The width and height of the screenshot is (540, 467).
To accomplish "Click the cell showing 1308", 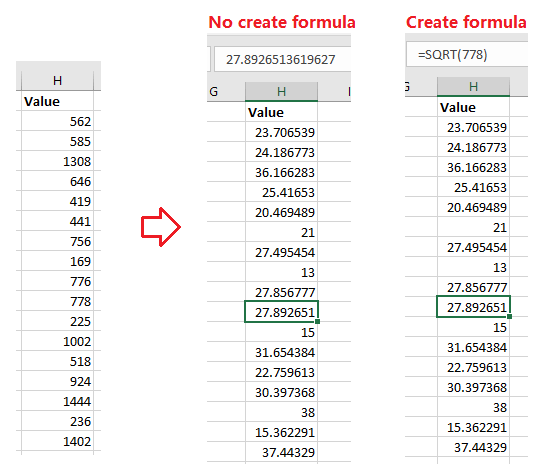I will click(58, 161).
